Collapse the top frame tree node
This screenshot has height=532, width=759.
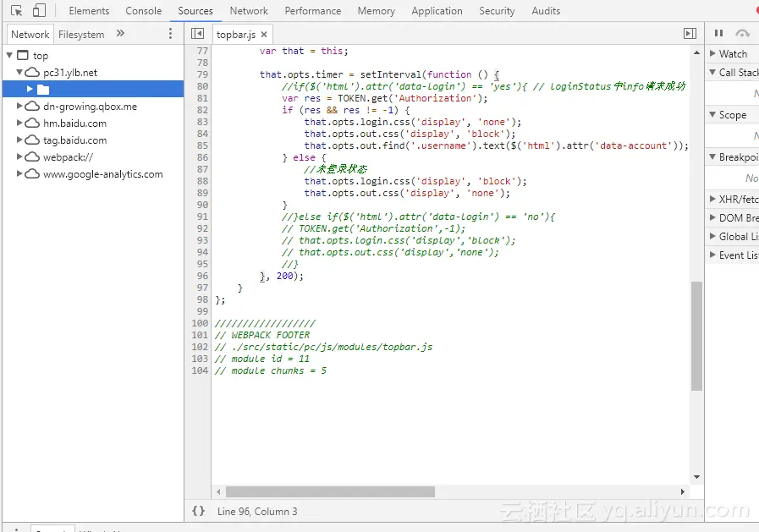[x=9, y=55]
